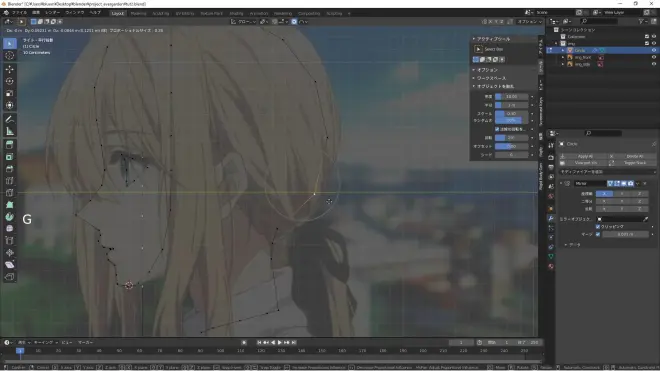Open the Tool properties tab icon

(551, 146)
